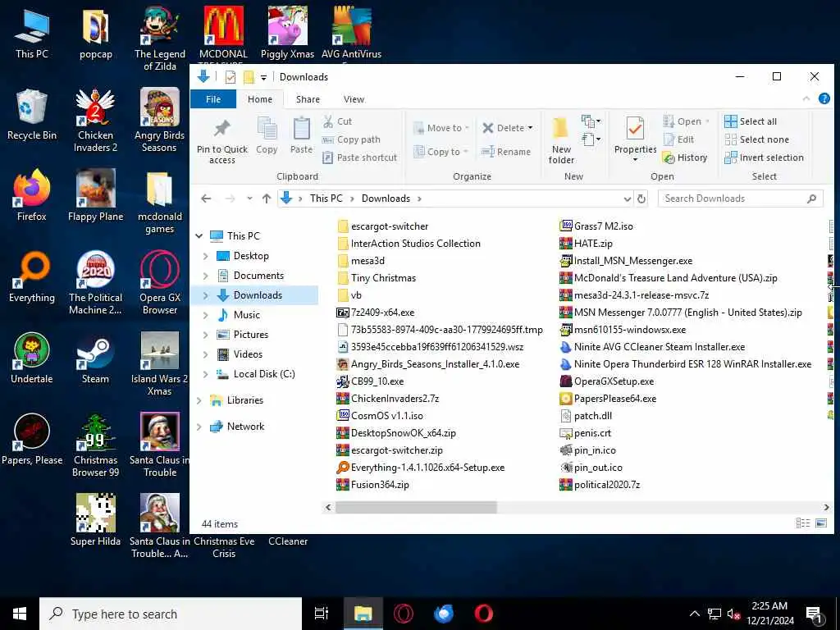Click the Quick Access Properties checkmark icon
The width and height of the screenshot is (840, 630).
pyautogui.click(x=231, y=77)
